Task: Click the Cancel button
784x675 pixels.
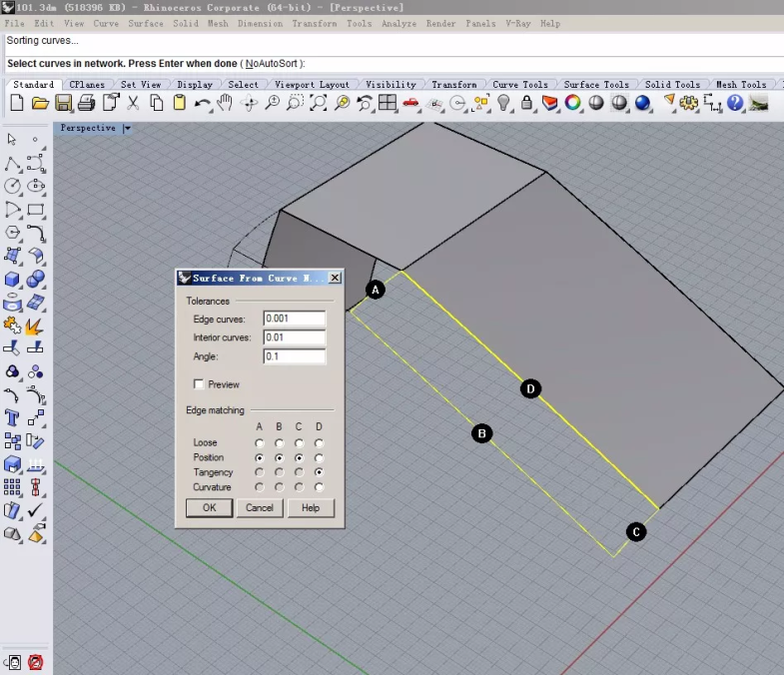Action: coord(260,507)
